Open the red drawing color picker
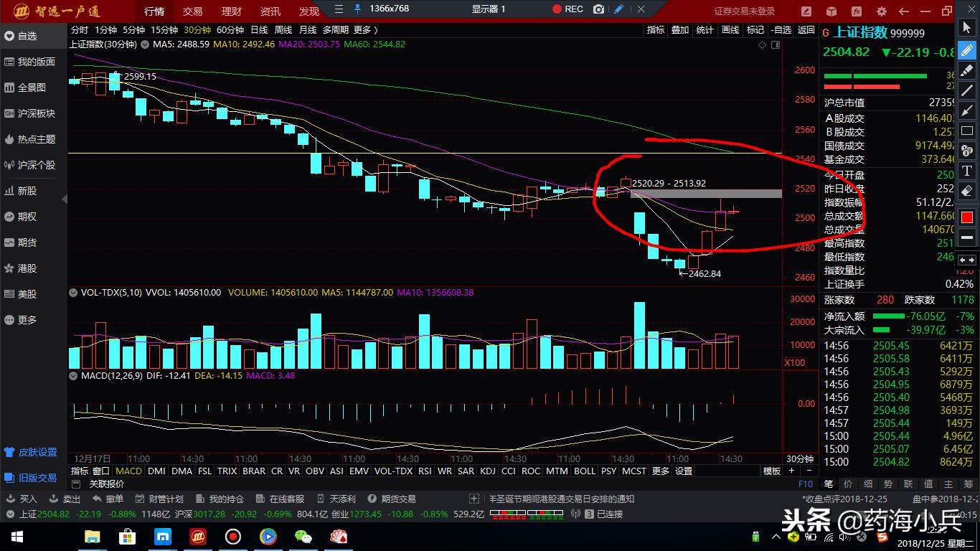This screenshot has width=980, height=551. coord(967,217)
